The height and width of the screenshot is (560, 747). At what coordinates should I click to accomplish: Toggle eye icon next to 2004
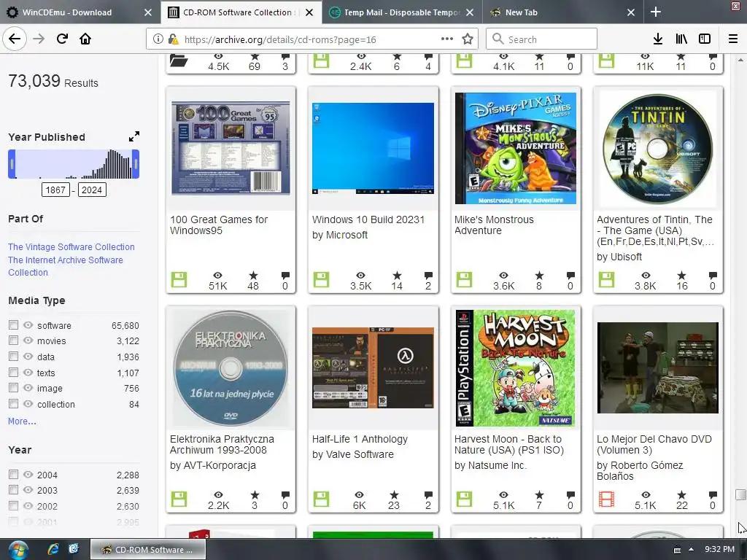pyautogui.click(x=28, y=474)
